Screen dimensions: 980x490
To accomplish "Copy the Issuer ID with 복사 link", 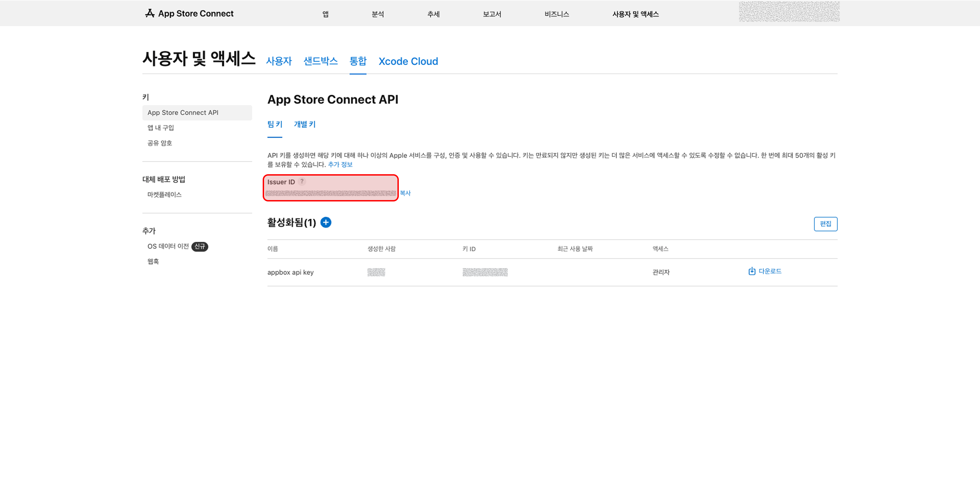I will pyautogui.click(x=405, y=193).
